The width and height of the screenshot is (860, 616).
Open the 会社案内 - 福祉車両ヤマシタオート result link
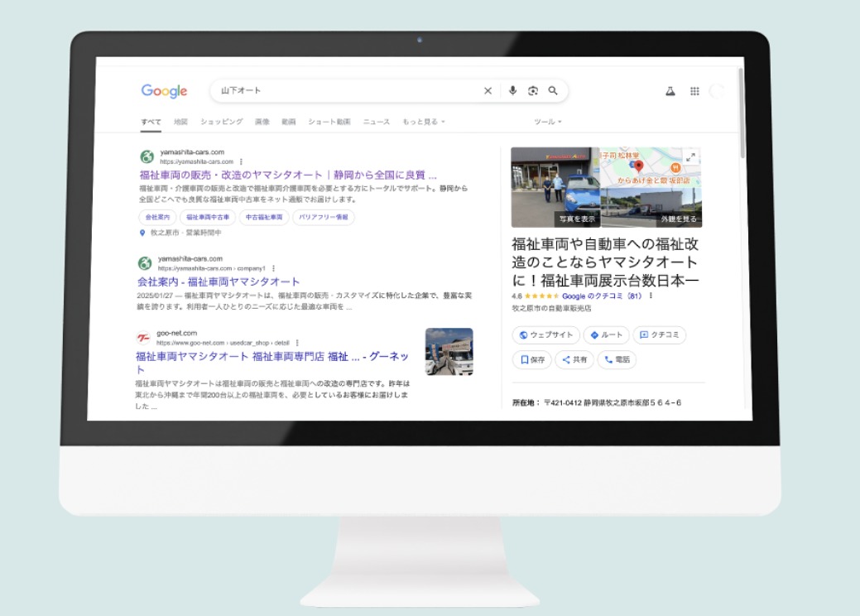[x=219, y=282]
